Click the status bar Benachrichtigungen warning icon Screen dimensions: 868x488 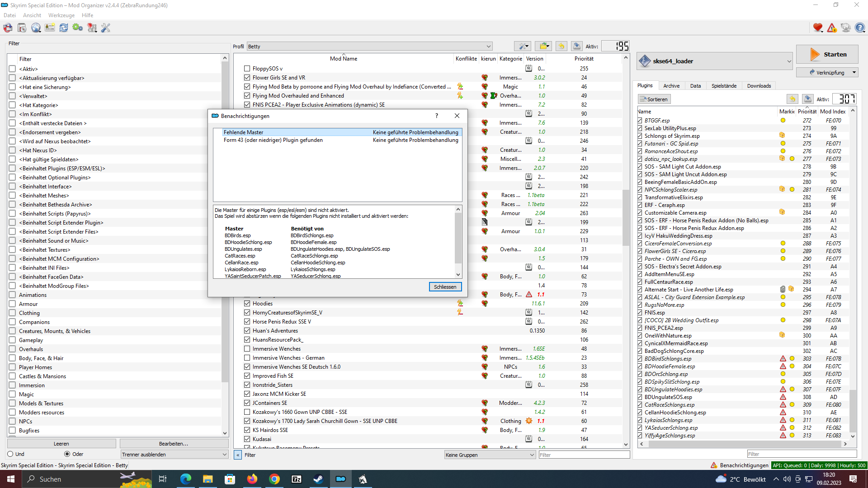tap(713, 465)
